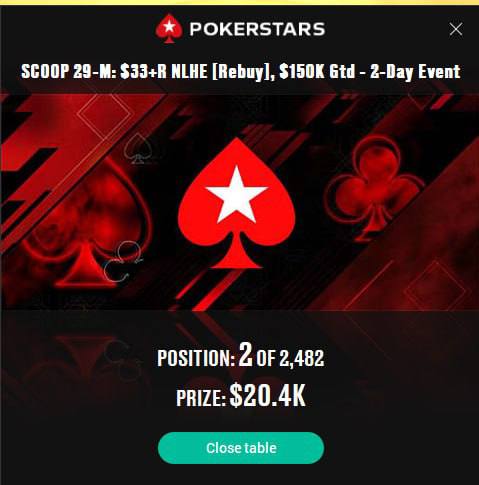Click the small outlined spade near top-left diamond
This screenshot has width=479, height=485.
[x=137, y=149]
